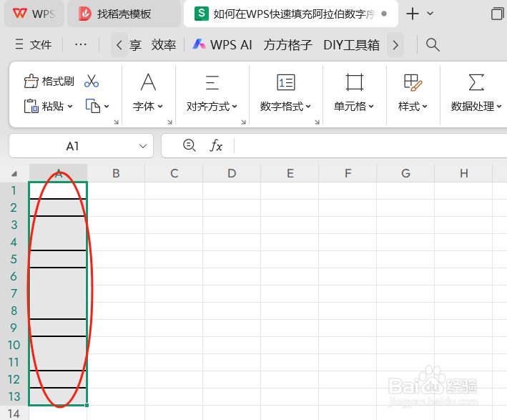
Task: Open alignment settings dialog launcher
Action: coord(243,122)
